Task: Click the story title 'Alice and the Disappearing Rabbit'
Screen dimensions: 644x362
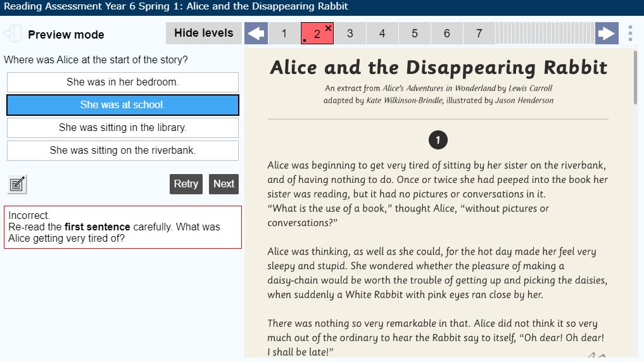Action: click(438, 67)
